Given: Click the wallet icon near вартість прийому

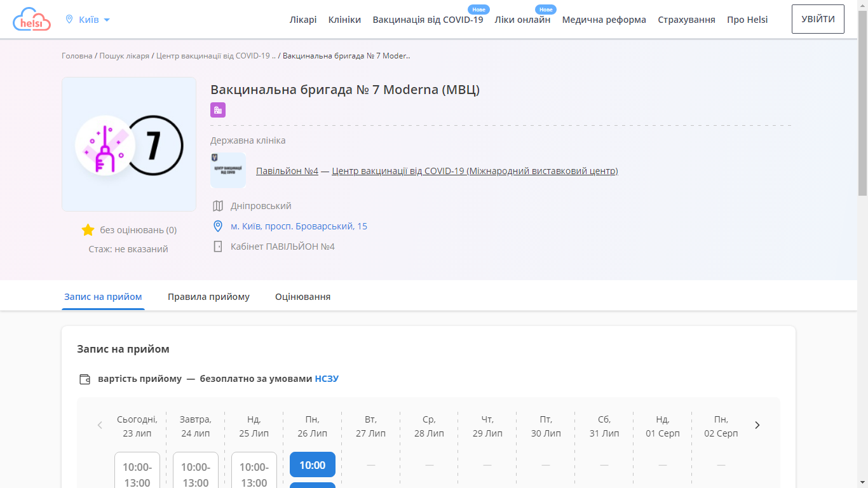Looking at the screenshot, I should tap(85, 379).
